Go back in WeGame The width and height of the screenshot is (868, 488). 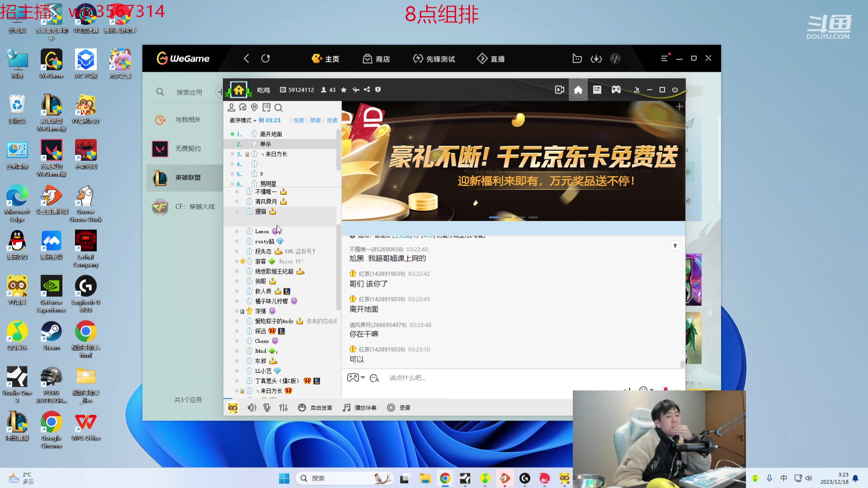coord(246,58)
